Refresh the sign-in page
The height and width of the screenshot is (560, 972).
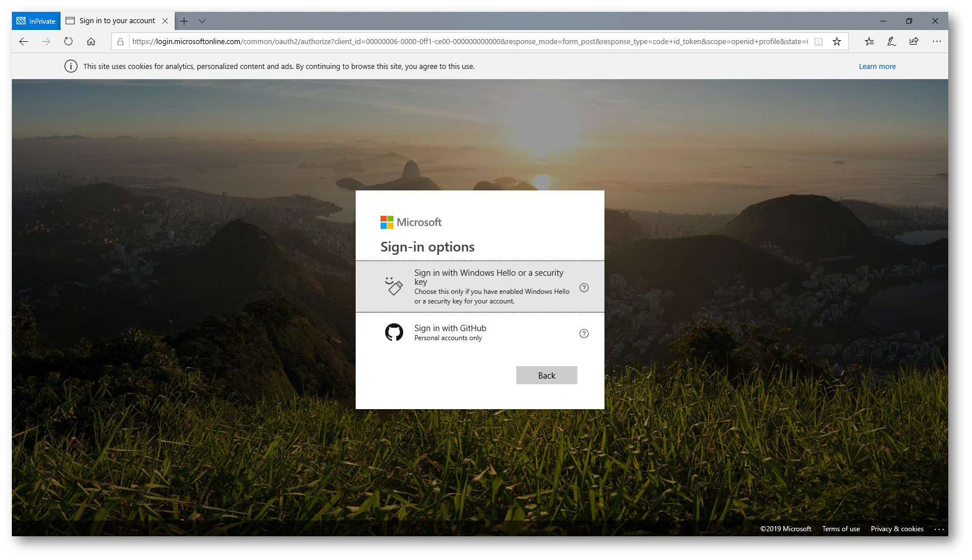[x=68, y=41]
